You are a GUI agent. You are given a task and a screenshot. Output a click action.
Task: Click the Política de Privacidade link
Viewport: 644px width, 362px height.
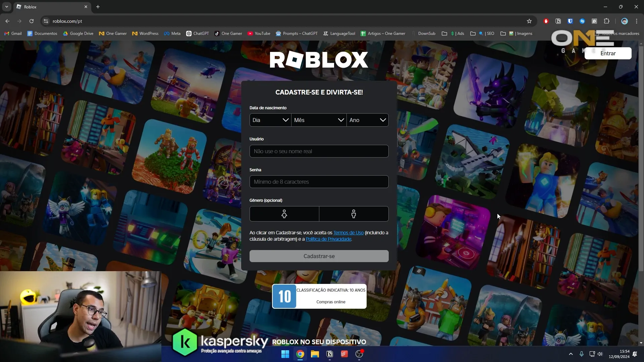[x=329, y=239]
